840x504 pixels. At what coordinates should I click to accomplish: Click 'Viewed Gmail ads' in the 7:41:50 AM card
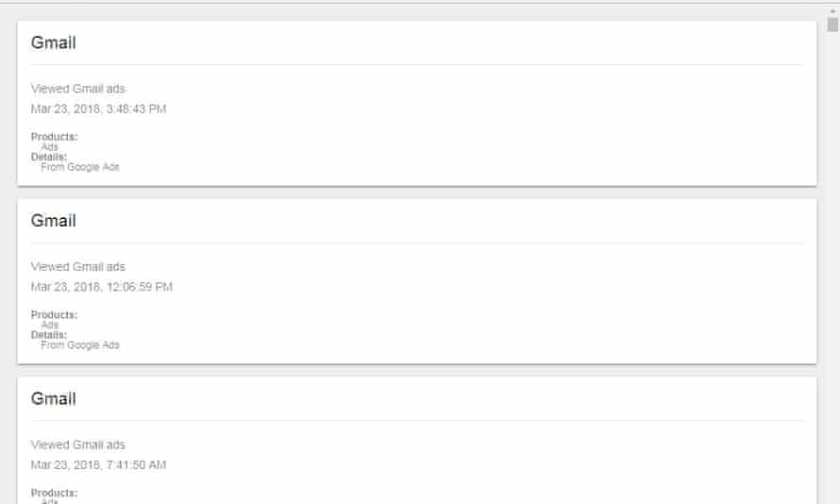pyautogui.click(x=77, y=445)
